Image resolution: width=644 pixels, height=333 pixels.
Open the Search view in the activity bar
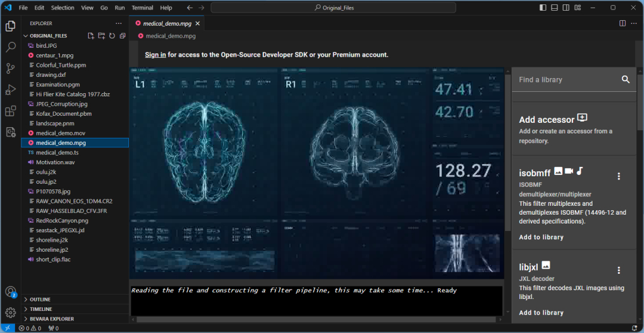pos(11,48)
